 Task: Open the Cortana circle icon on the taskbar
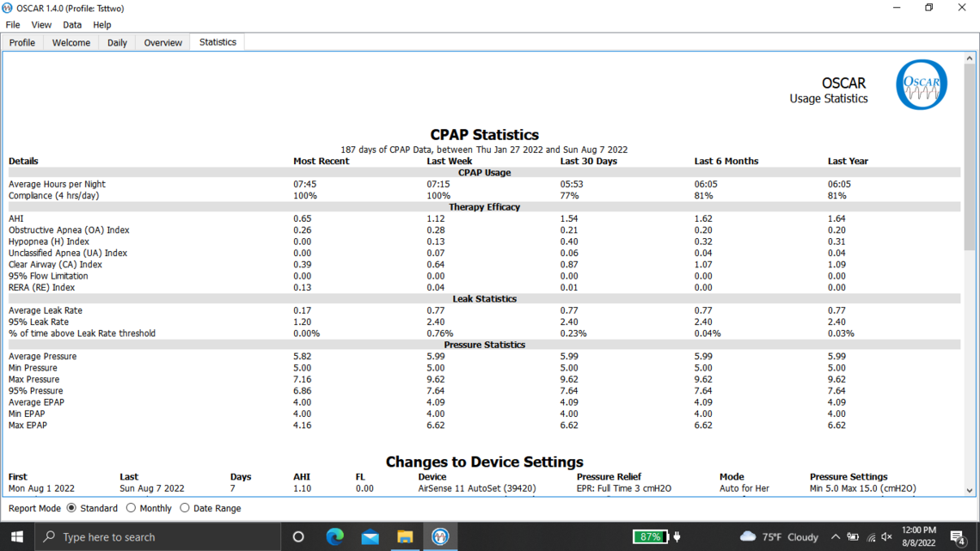pyautogui.click(x=298, y=536)
